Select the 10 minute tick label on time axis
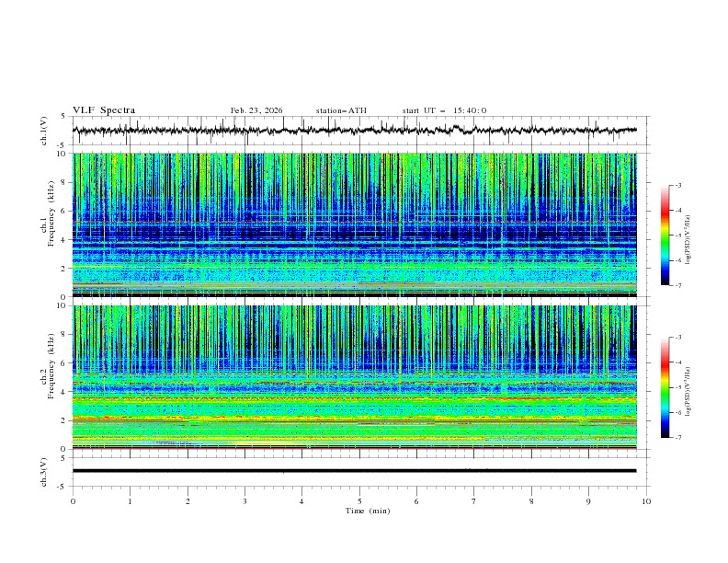 (x=646, y=501)
